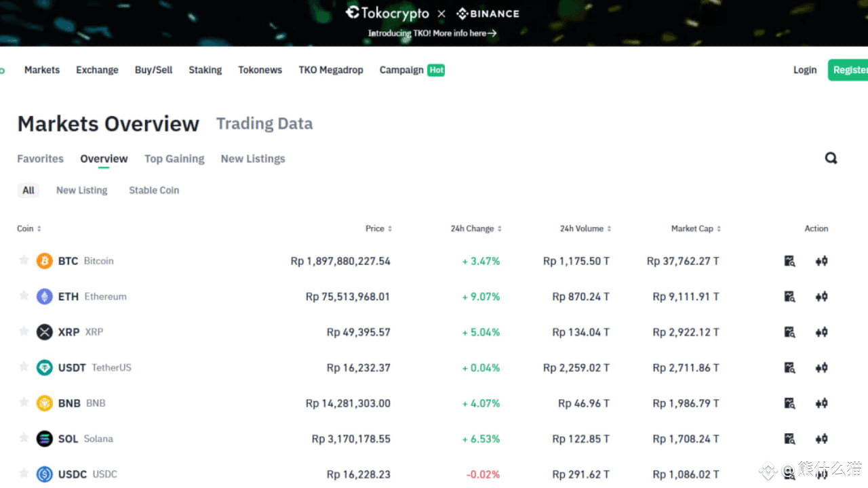
Task: Click the Bitcoin trade candlestick icon
Action: pyautogui.click(x=821, y=261)
